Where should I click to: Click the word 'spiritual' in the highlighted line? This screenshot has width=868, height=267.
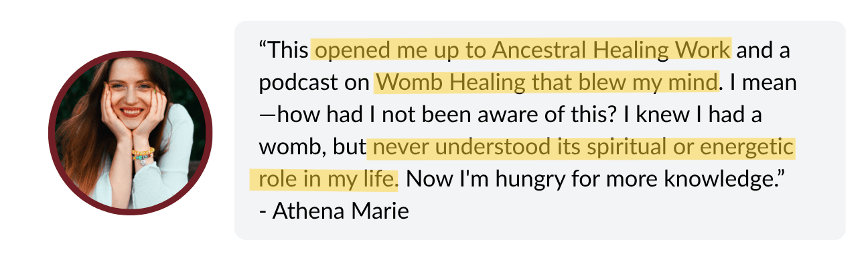(593, 148)
